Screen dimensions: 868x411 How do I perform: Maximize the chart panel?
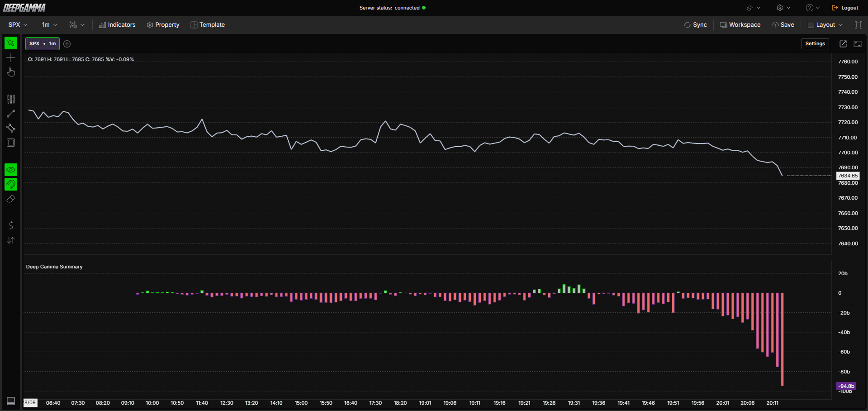(x=858, y=44)
